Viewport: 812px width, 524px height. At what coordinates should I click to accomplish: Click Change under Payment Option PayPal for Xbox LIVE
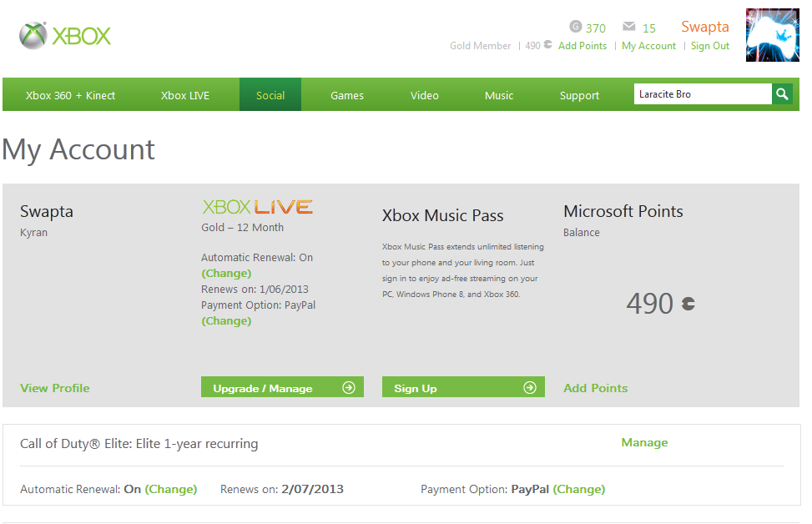pyautogui.click(x=226, y=320)
